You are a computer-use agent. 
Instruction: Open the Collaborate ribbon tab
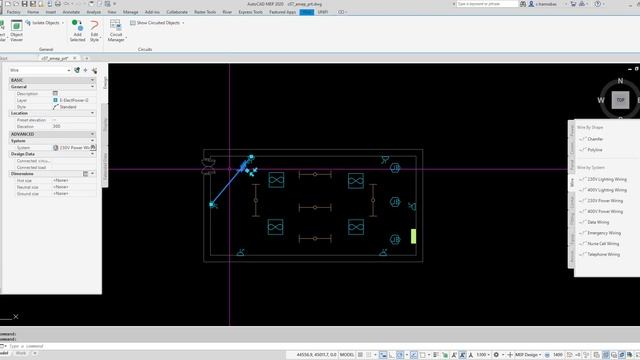pyautogui.click(x=177, y=12)
